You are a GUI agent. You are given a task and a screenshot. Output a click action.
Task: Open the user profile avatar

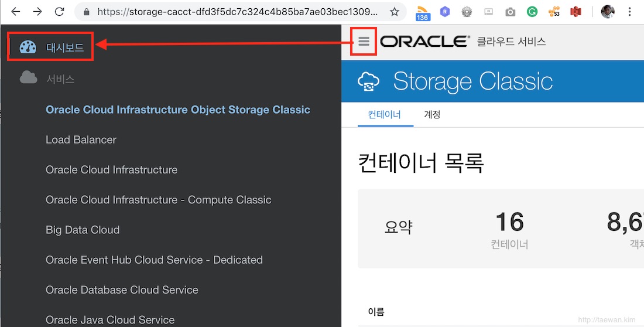pos(608,12)
